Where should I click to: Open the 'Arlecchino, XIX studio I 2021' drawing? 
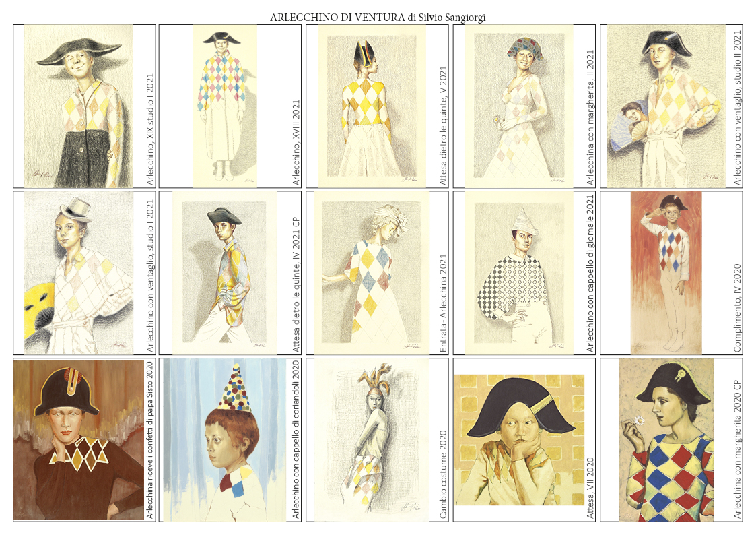coord(78,106)
